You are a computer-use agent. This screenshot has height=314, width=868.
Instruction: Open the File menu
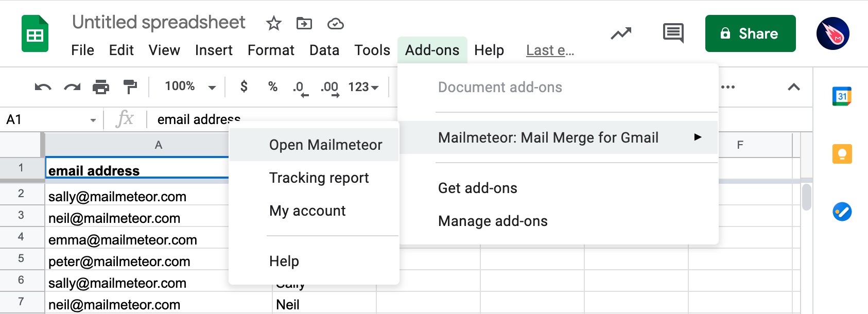point(82,50)
